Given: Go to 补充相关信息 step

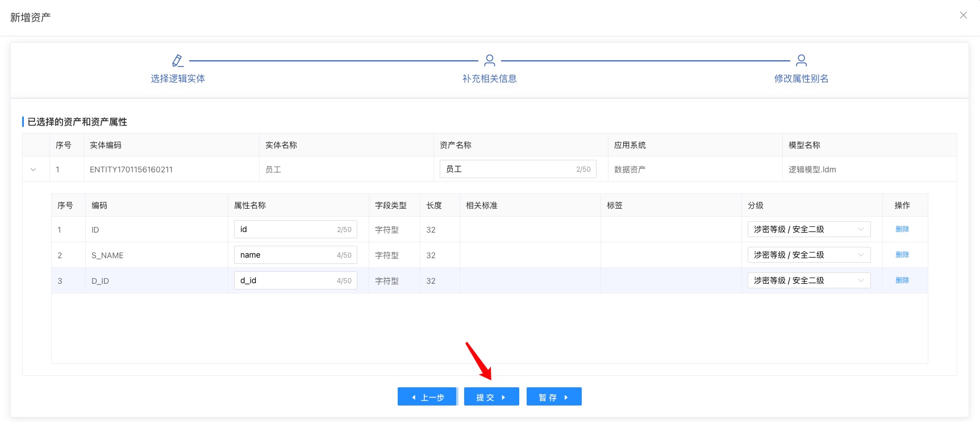Looking at the screenshot, I should (x=490, y=78).
